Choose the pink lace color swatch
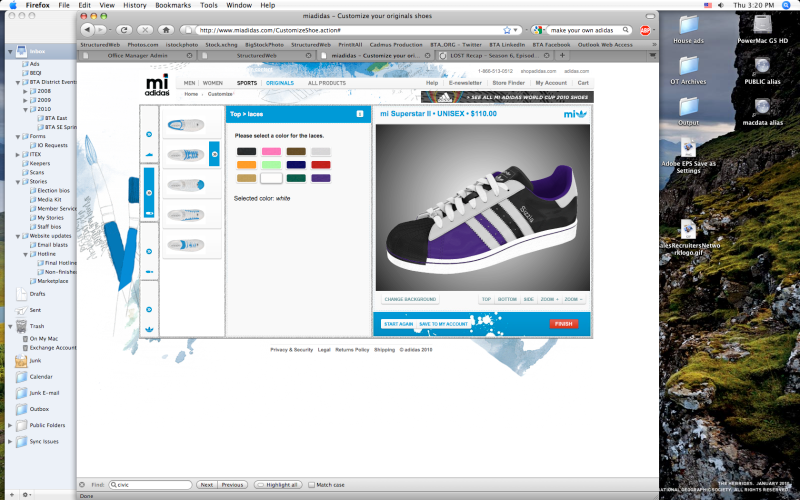 [271, 151]
